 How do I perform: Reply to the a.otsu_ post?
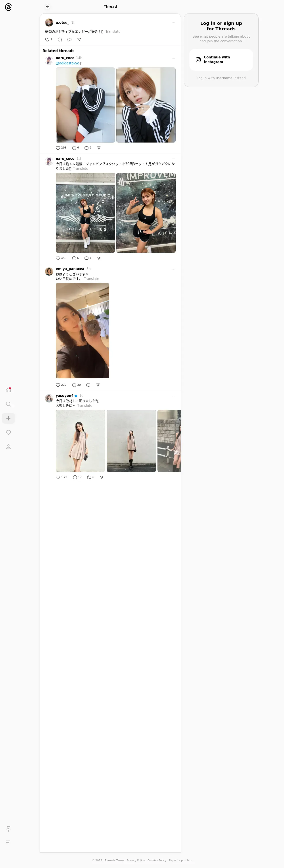[x=60, y=40]
